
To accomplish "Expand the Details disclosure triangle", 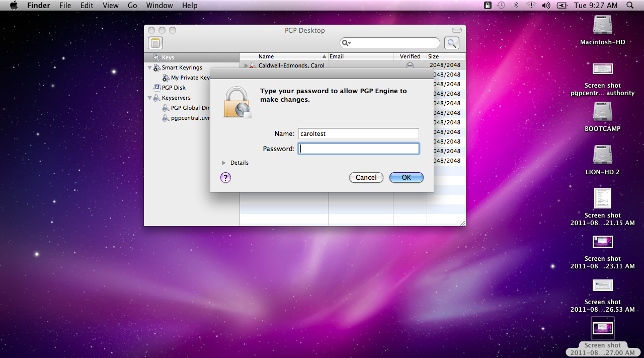I will (x=224, y=163).
